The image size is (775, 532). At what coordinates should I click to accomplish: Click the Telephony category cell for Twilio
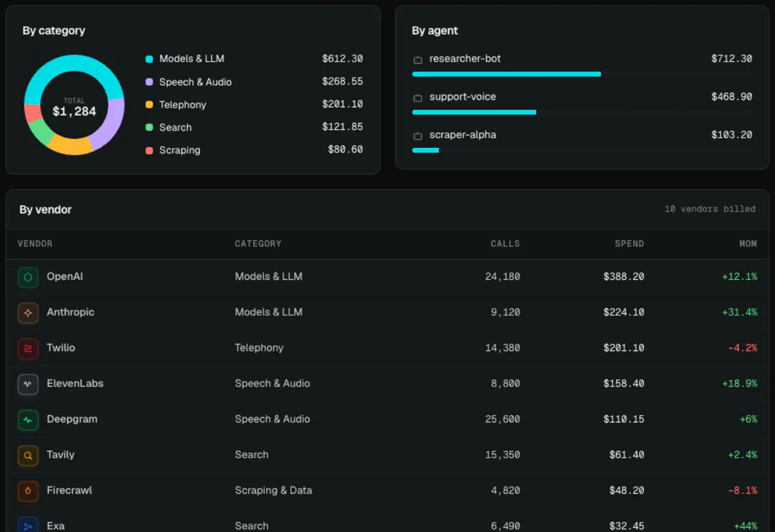(x=259, y=347)
